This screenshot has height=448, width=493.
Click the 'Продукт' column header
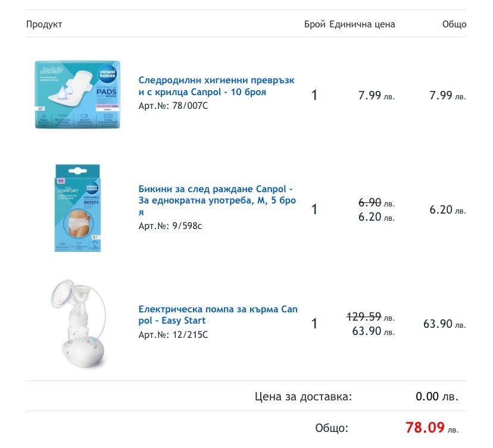pyautogui.click(x=44, y=24)
